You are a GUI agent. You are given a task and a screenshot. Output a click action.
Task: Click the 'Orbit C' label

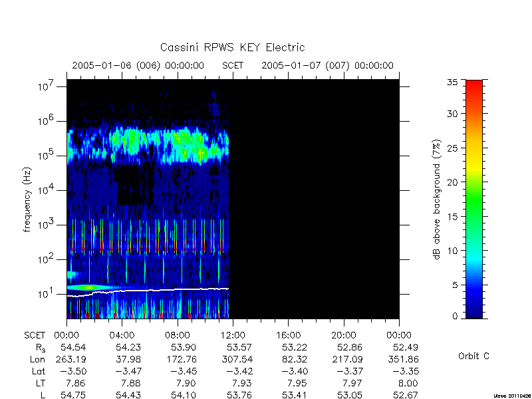pos(473,356)
